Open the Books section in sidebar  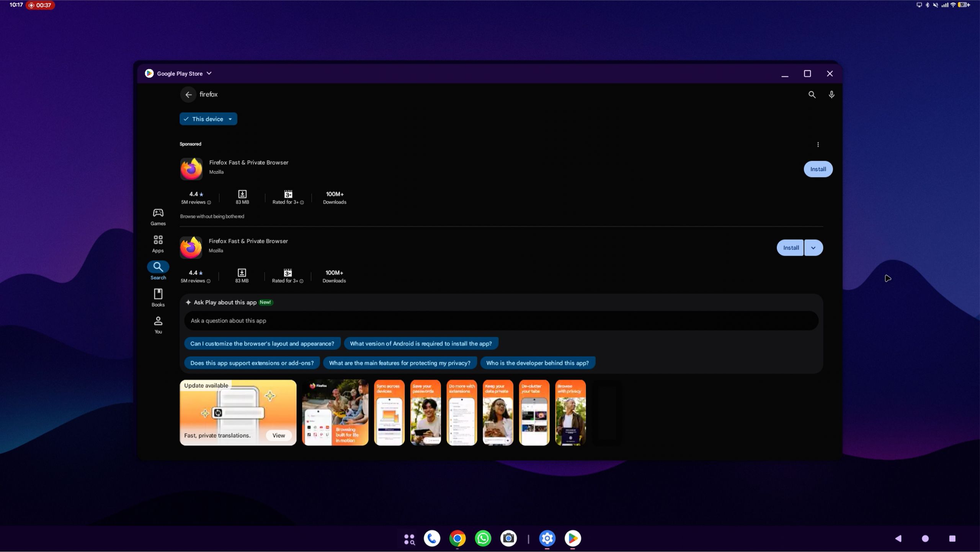(158, 298)
